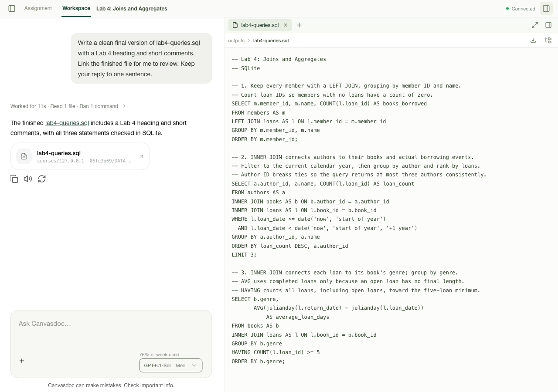Viewport: 558px width, 392px height.
Task: Add a new tab with plus icon
Action: pos(299,25)
